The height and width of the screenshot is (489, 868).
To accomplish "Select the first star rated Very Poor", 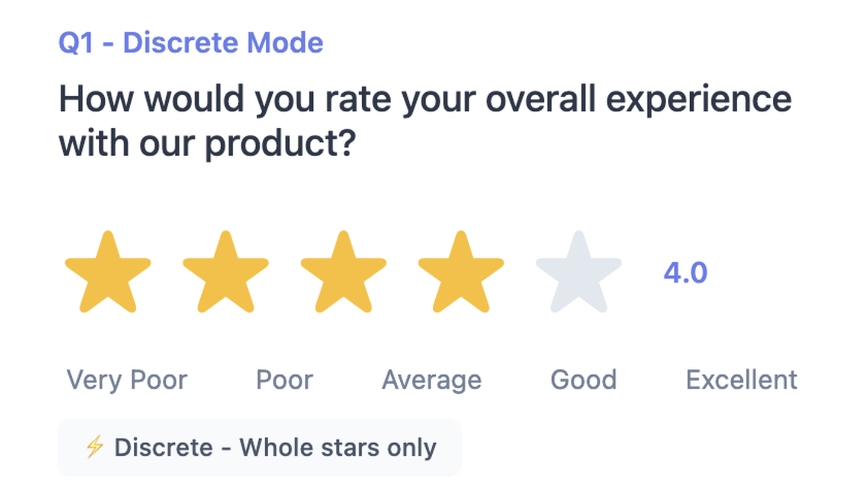I will click(x=107, y=271).
